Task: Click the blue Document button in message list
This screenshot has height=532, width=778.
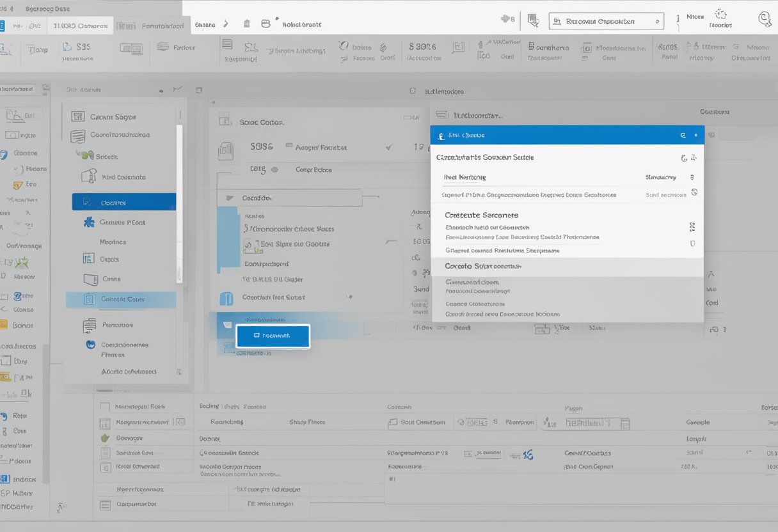Action: [273, 335]
